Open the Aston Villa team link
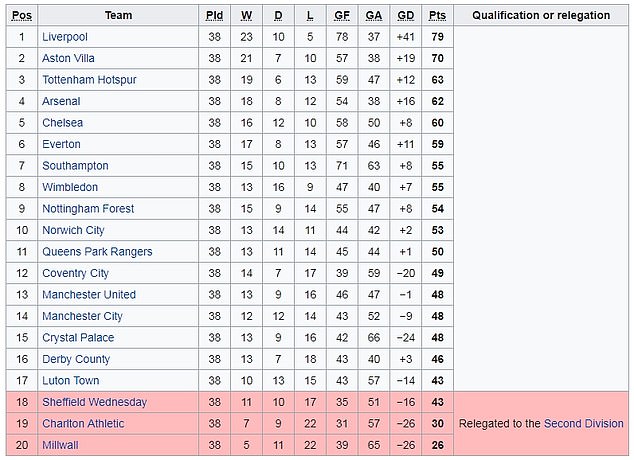The width and height of the screenshot is (634, 460). 68,58
